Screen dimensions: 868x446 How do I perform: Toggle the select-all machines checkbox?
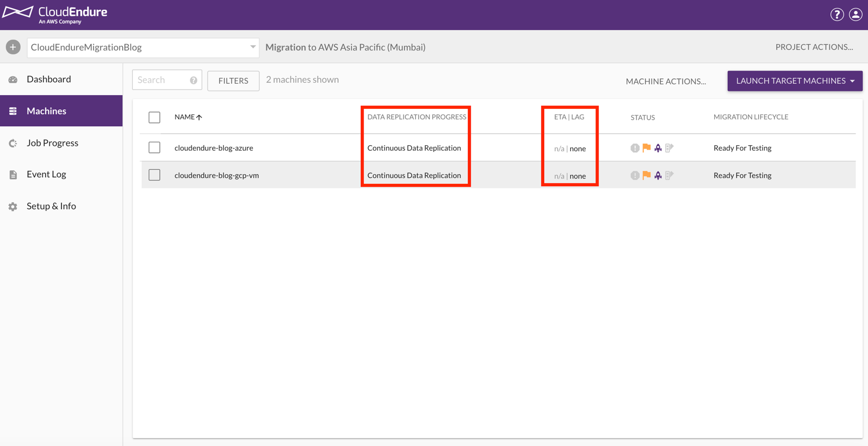[154, 117]
